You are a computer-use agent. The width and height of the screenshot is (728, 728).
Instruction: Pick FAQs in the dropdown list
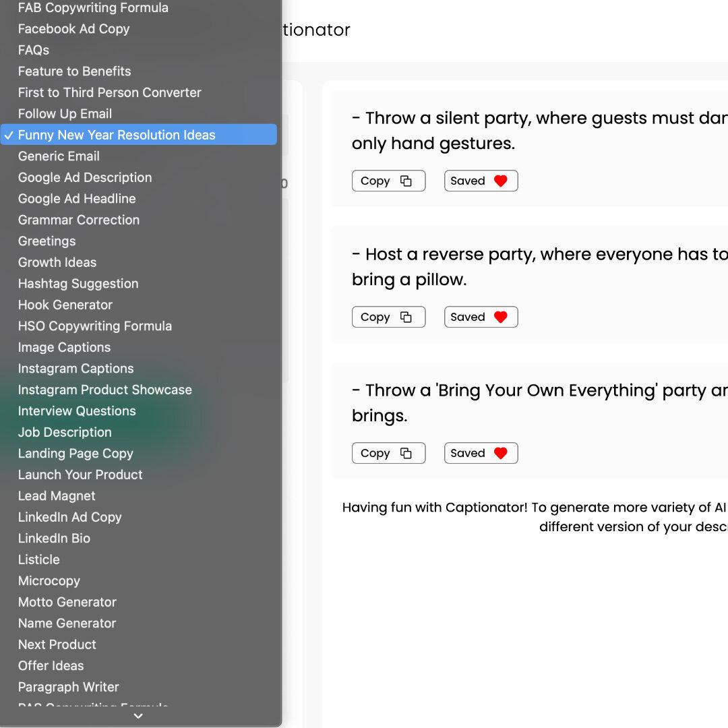(139, 50)
